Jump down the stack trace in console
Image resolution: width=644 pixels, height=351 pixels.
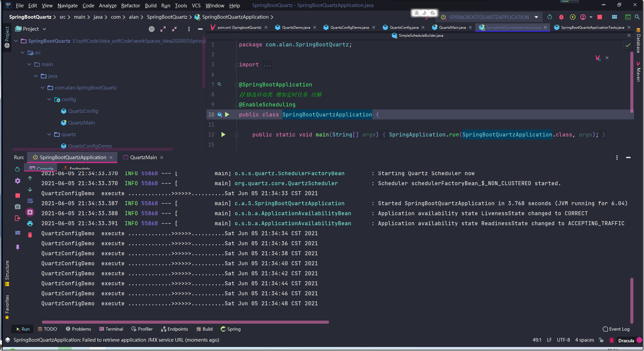click(30, 190)
